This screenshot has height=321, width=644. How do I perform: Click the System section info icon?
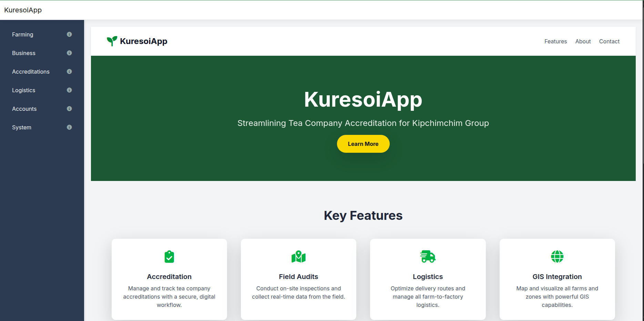click(x=69, y=127)
